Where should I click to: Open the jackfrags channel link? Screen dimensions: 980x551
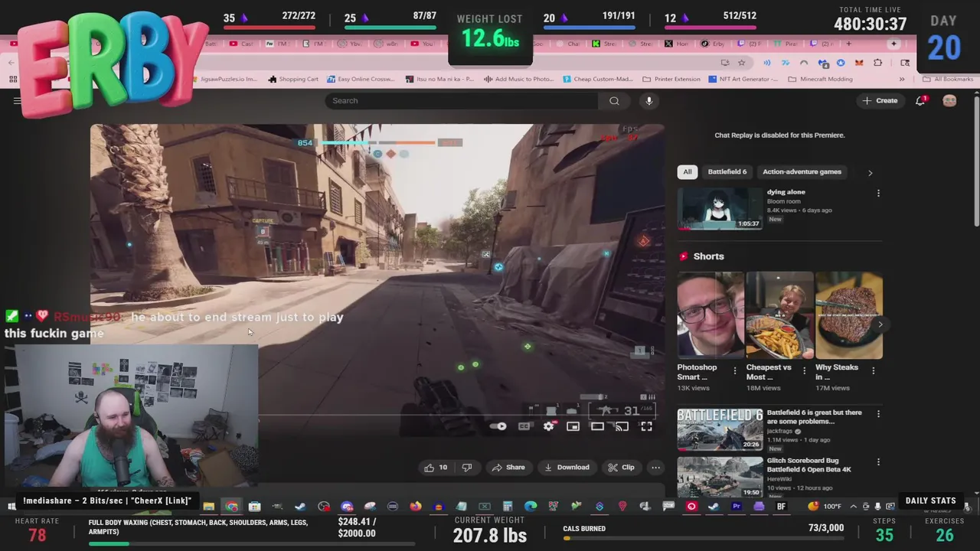(780, 431)
